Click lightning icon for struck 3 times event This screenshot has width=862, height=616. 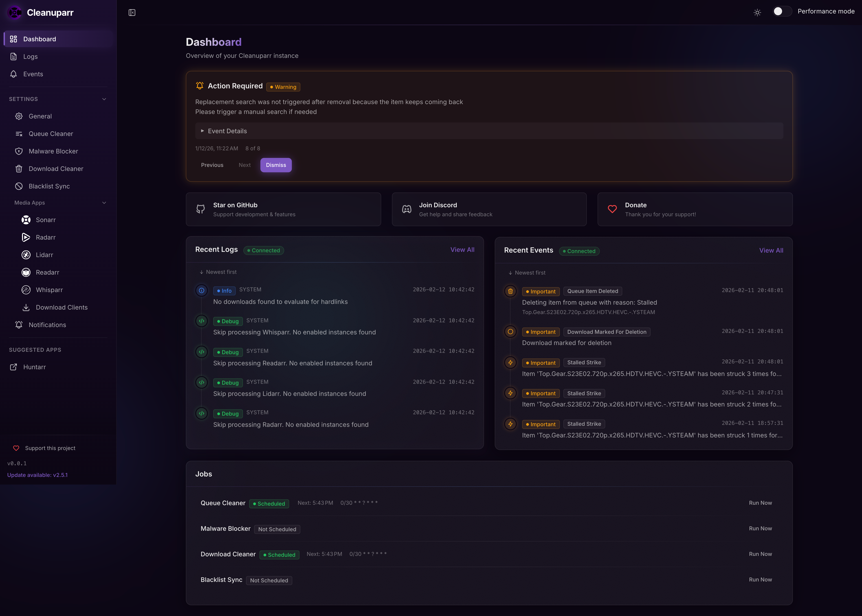[510, 363]
